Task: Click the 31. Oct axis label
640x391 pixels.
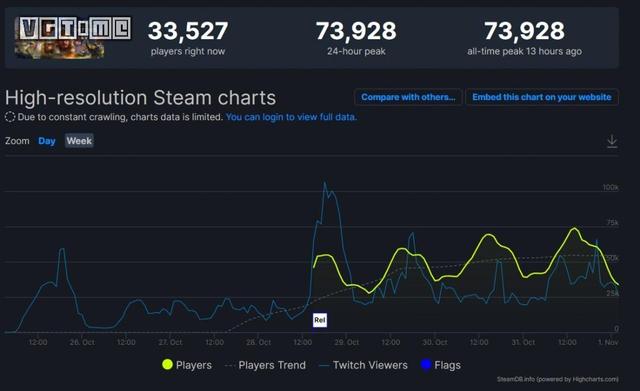Action: pyautogui.click(x=523, y=342)
